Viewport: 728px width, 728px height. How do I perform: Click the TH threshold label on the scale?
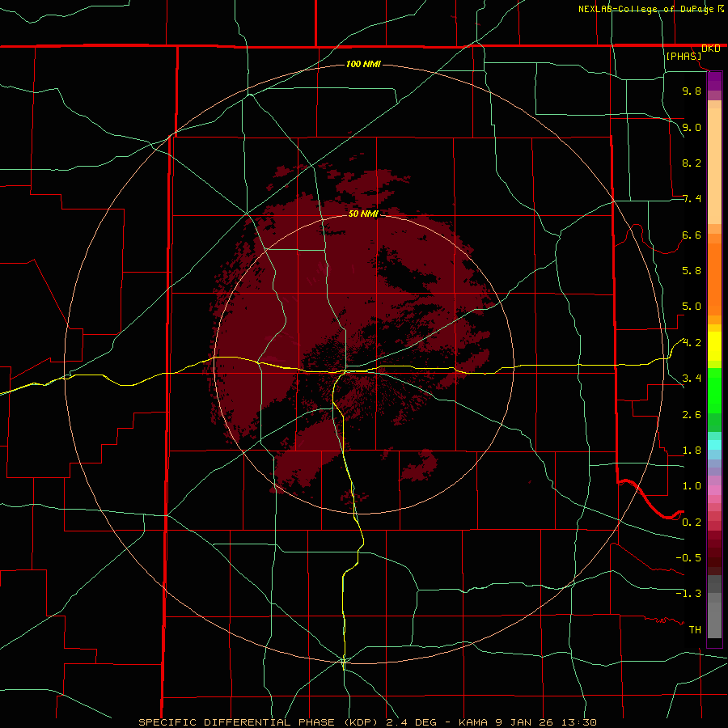(695, 630)
